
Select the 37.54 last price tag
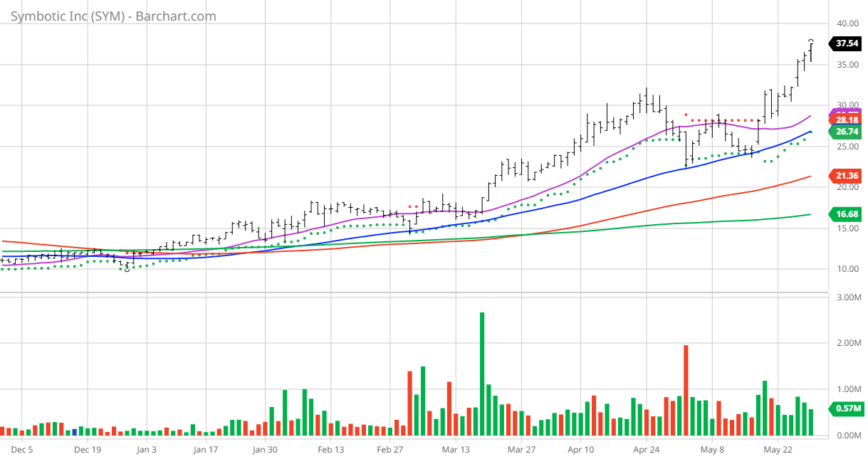(845, 43)
